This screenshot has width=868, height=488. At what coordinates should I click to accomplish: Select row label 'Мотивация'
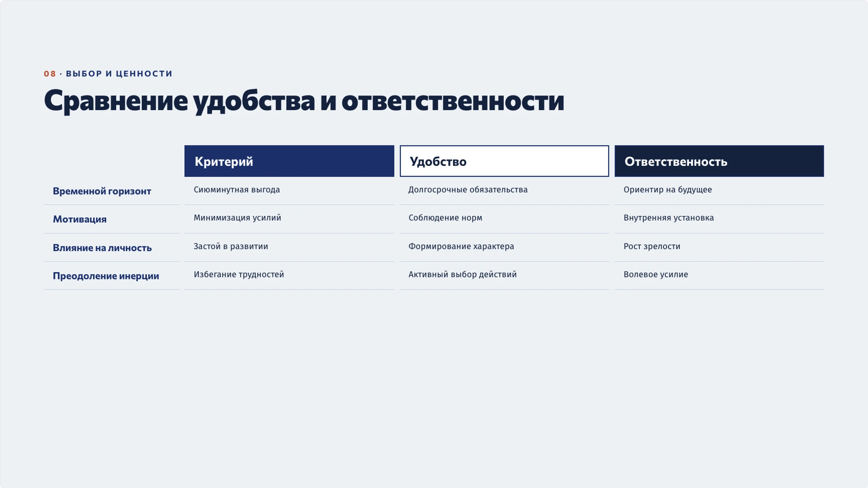[80, 219]
